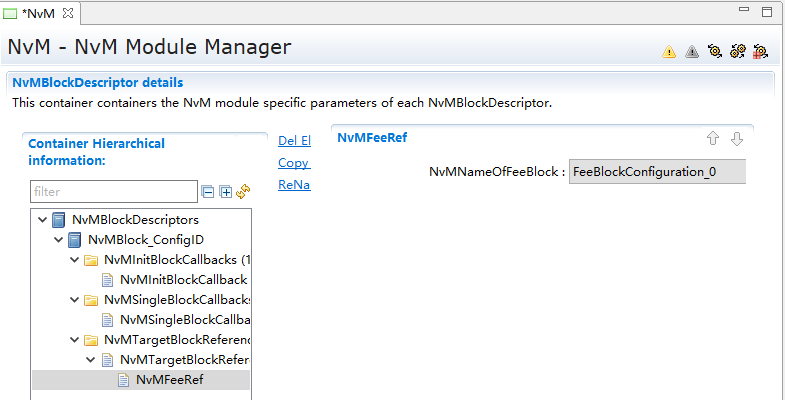Screen dimensions: 785x400
Task: Minimize the editor view
Action: [744, 10]
